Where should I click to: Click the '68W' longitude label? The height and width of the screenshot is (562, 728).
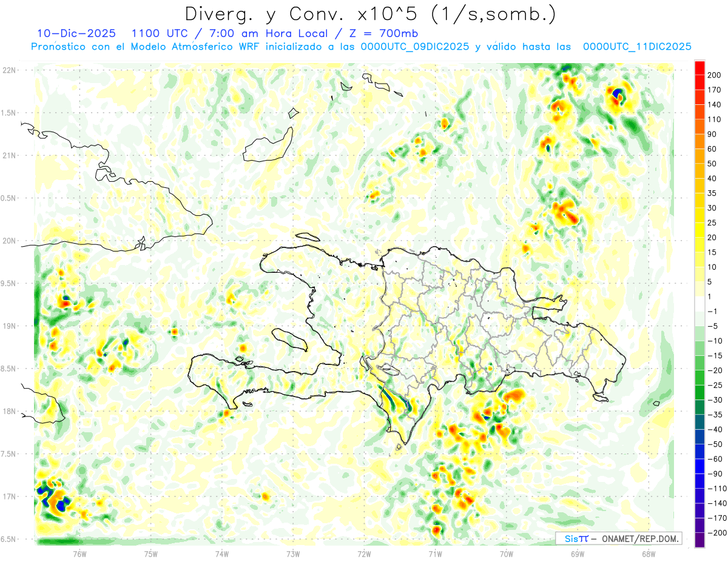(649, 553)
